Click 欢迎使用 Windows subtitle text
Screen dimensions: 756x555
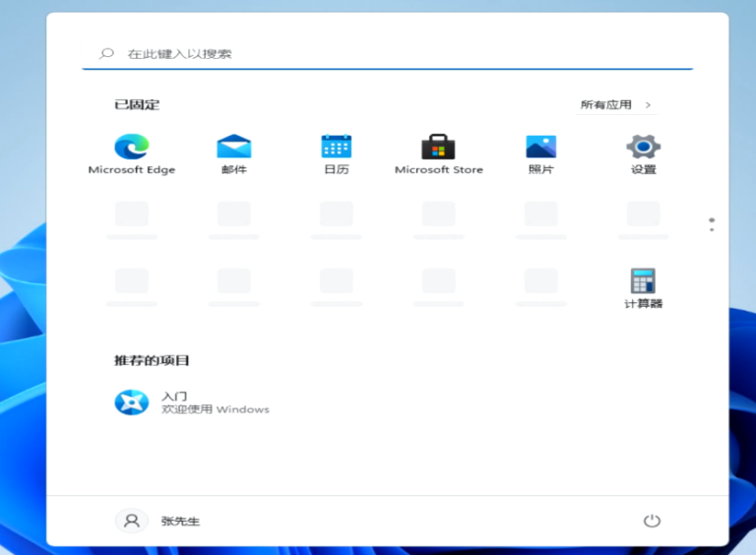pyautogui.click(x=215, y=409)
